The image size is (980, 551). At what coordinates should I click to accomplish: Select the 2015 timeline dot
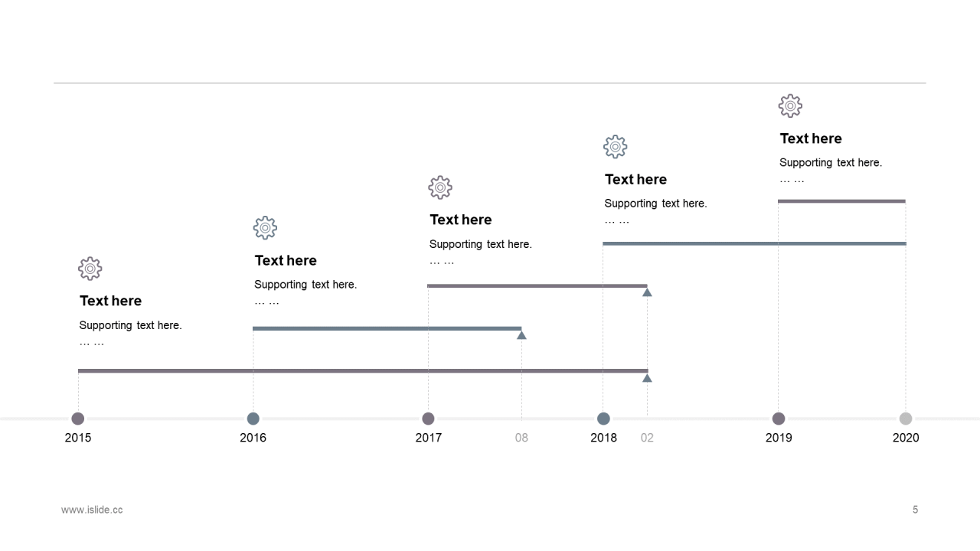tap(78, 419)
